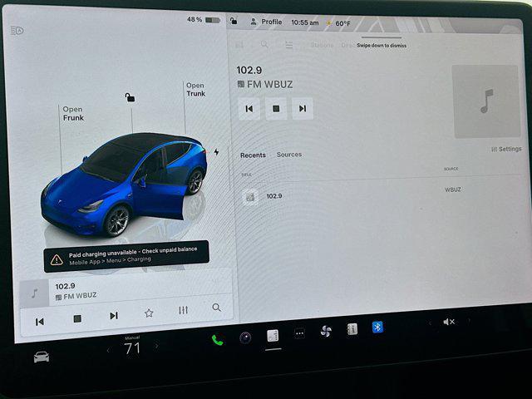This screenshot has height=399, width=532.
Task: Open the Camera app
Action: [245, 337]
